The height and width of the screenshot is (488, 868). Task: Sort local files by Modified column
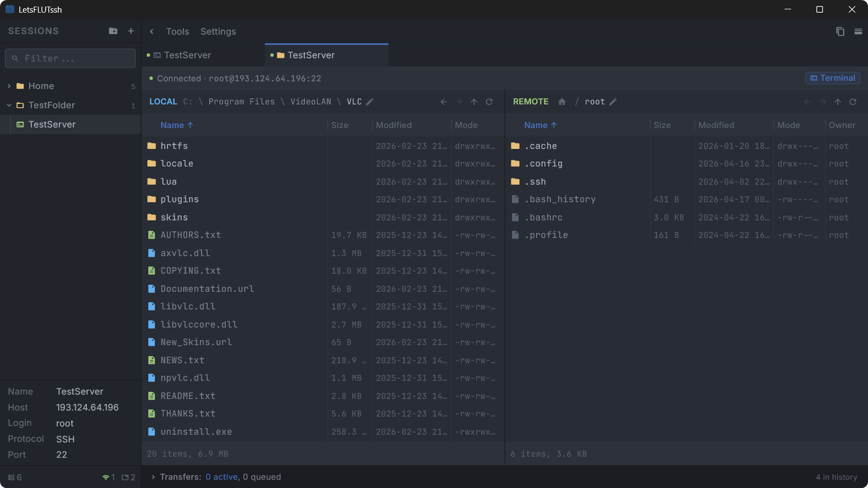click(x=394, y=125)
